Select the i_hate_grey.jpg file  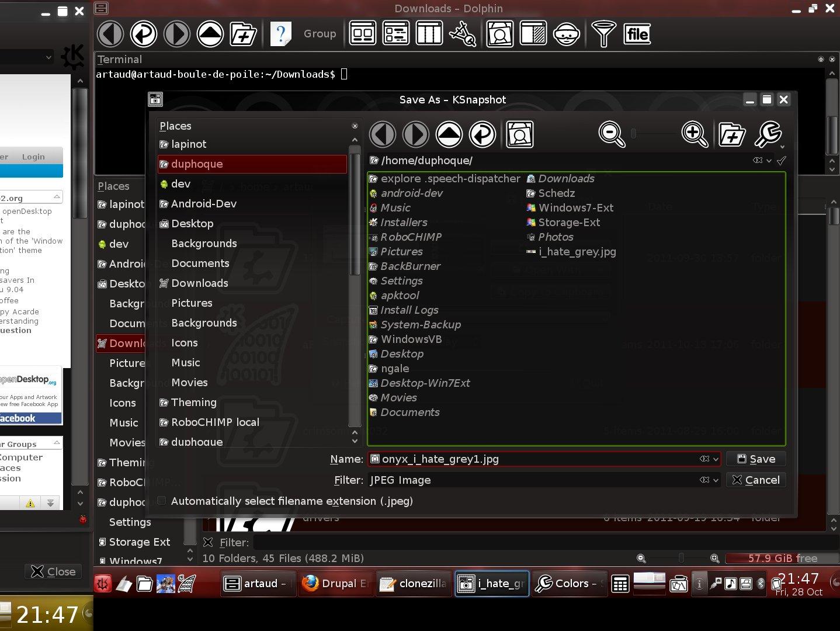(x=571, y=252)
